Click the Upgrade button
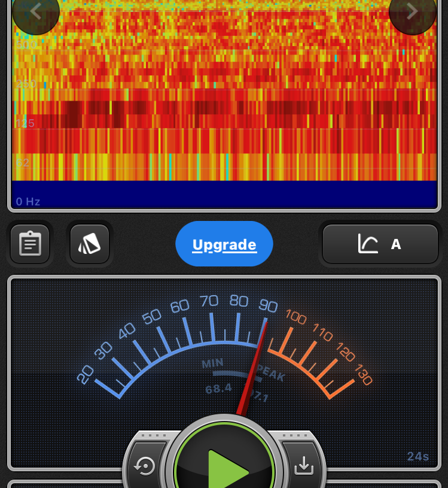The image size is (448, 488). pos(224,244)
